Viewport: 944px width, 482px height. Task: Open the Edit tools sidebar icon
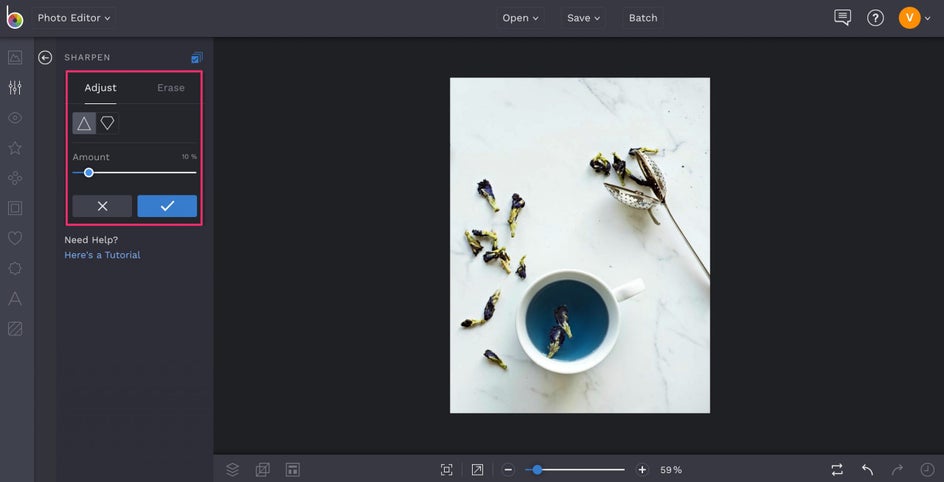tap(15, 88)
